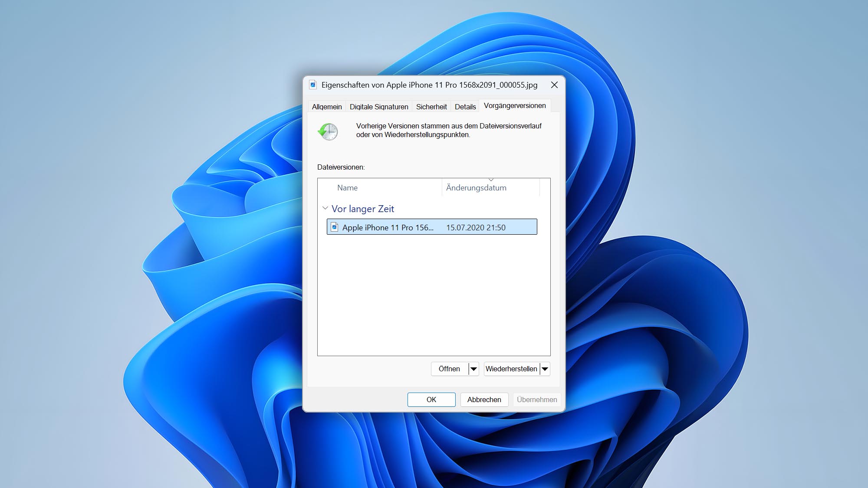
Task: Select the Vor langer Zeit group label
Action: coord(363,209)
